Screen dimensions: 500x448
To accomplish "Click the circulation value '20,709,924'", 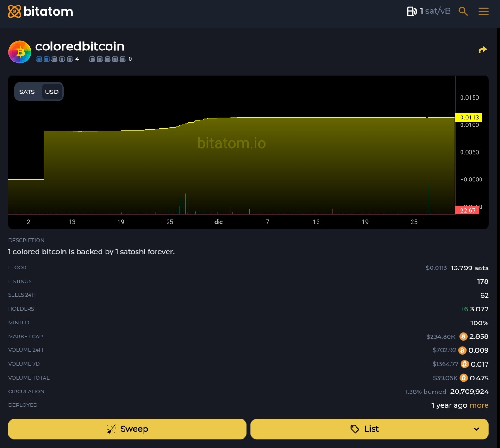I will pyautogui.click(x=469, y=392).
